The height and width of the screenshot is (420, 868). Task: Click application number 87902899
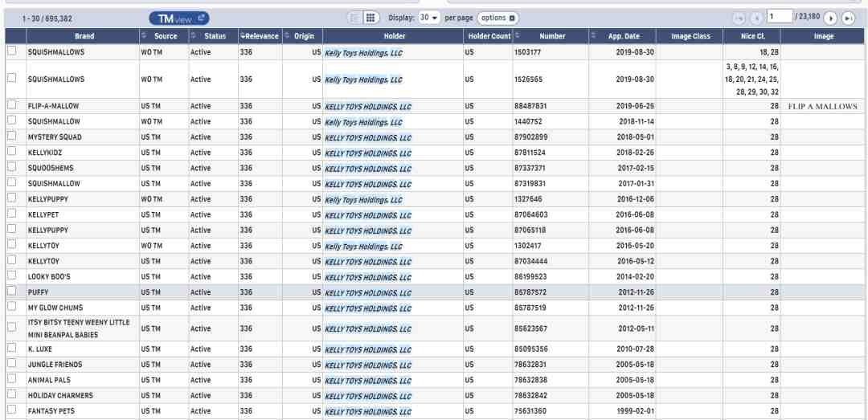click(x=530, y=137)
